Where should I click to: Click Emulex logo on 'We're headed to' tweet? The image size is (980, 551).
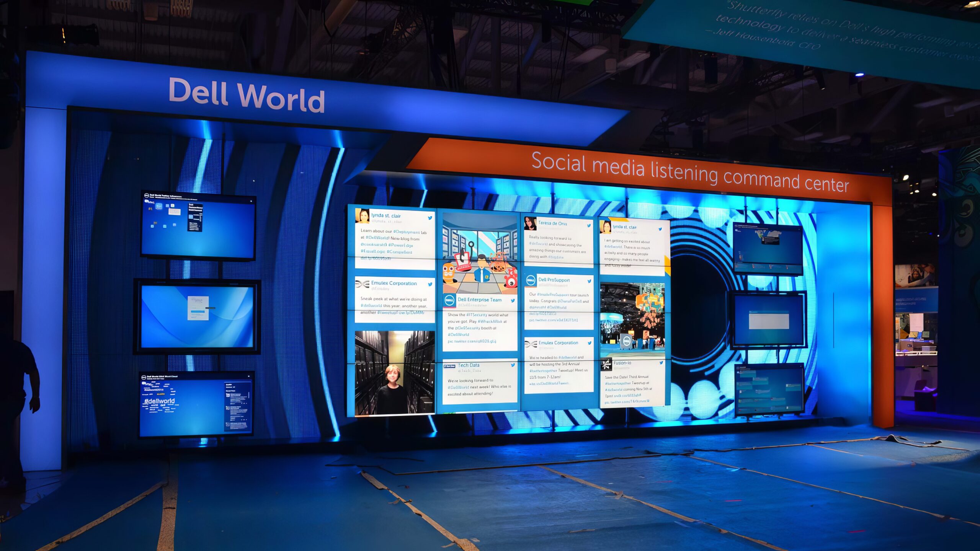pyautogui.click(x=531, y=344)
